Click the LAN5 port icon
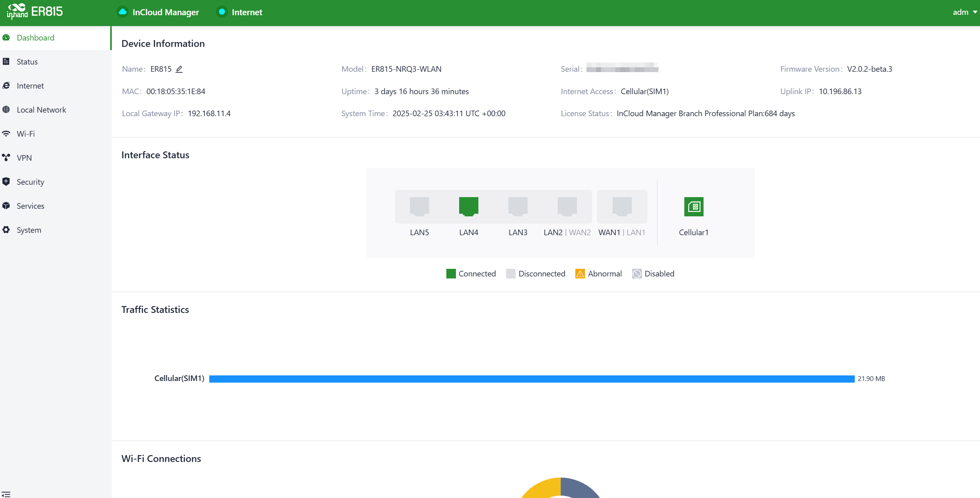The image size is (980, 498). (x=419, y=206)
